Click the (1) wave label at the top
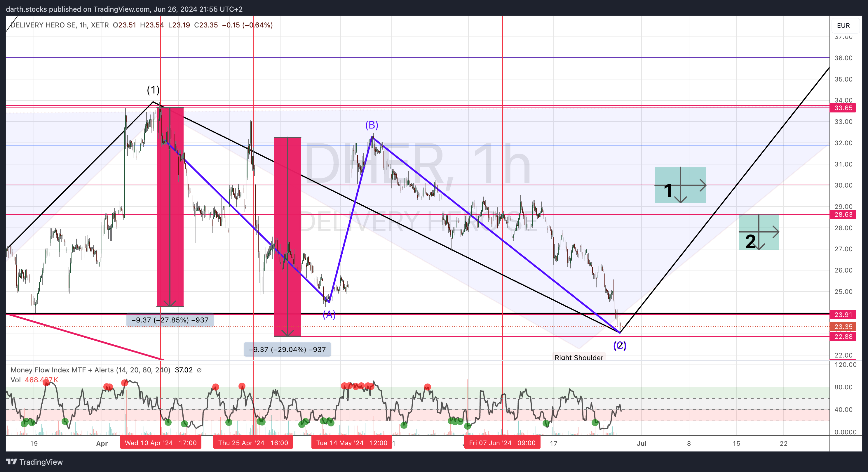The height and width of the screenshot is (472, 868). (x=153, y=90)
